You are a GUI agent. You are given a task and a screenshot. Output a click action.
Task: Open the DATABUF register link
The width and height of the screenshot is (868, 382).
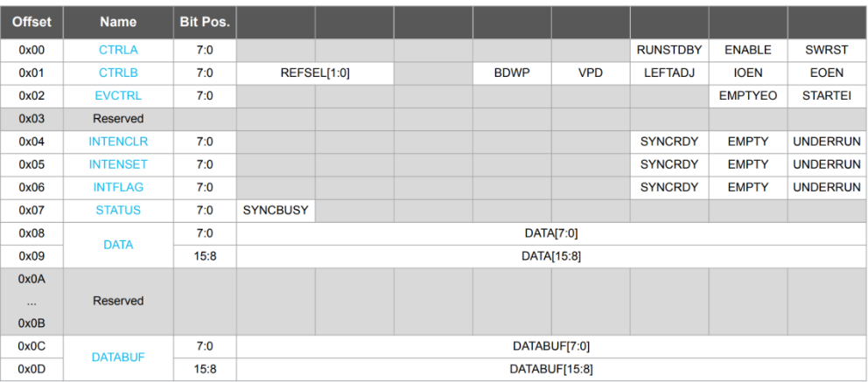coord(118,358)
